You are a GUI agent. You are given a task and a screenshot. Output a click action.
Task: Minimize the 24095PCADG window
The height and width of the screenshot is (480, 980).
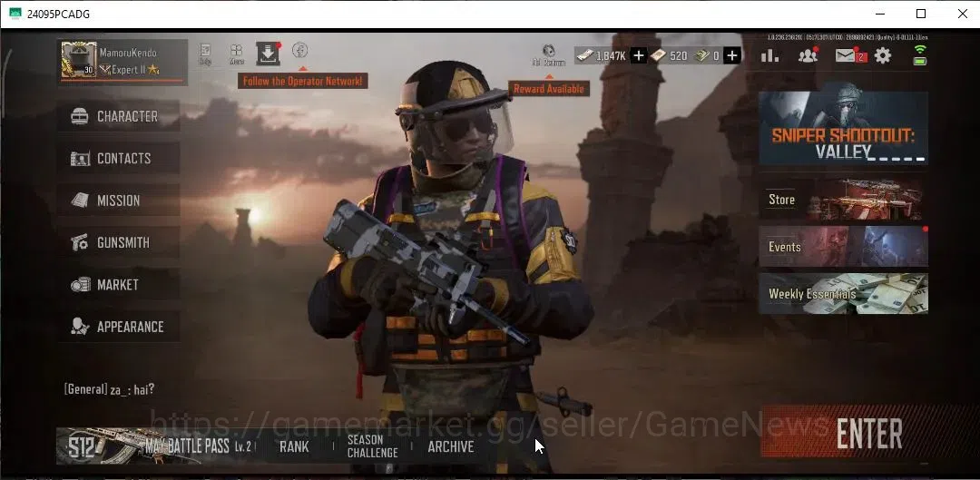pyautogui.click(x=880, y=14)
